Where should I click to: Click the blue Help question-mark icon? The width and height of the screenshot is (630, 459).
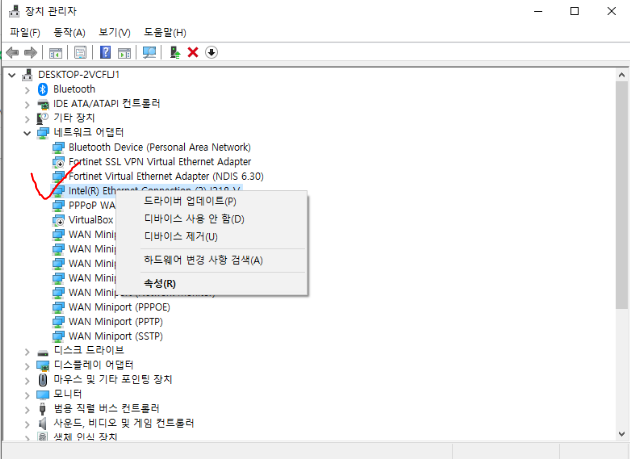105,52
